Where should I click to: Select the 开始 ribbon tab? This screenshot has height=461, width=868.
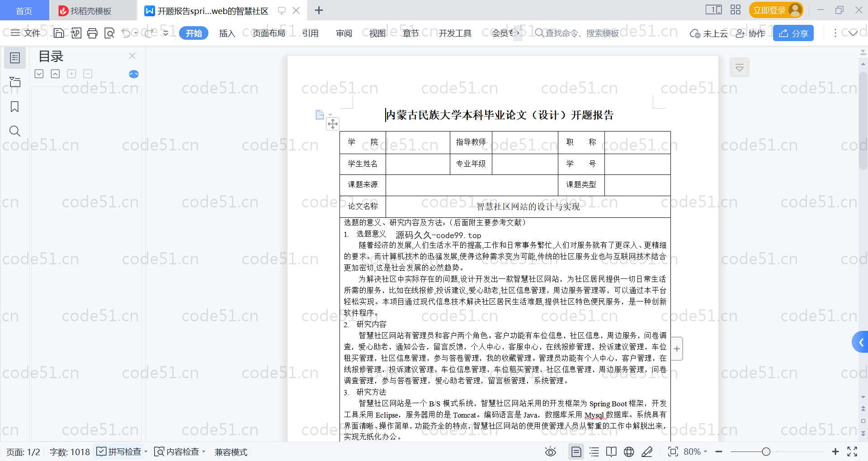click(x=193, y=33)
